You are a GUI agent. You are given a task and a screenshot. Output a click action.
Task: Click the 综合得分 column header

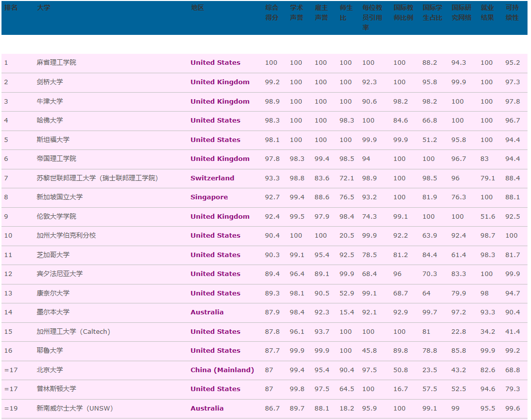(271, 12)
